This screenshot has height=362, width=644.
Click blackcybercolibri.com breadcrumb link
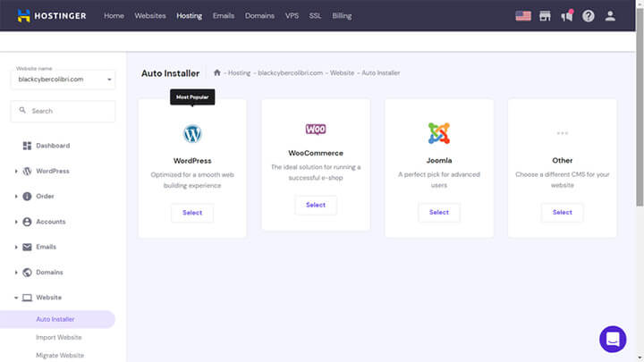click(291, 72)
